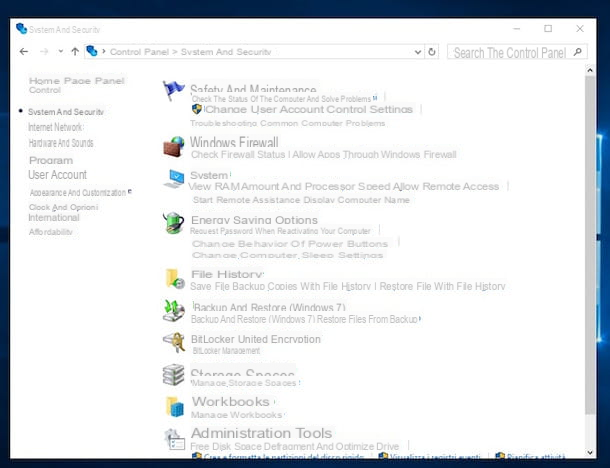Click the vertical scrollbar down arrow
The image size is (610, 468).
tap(590, 452)
